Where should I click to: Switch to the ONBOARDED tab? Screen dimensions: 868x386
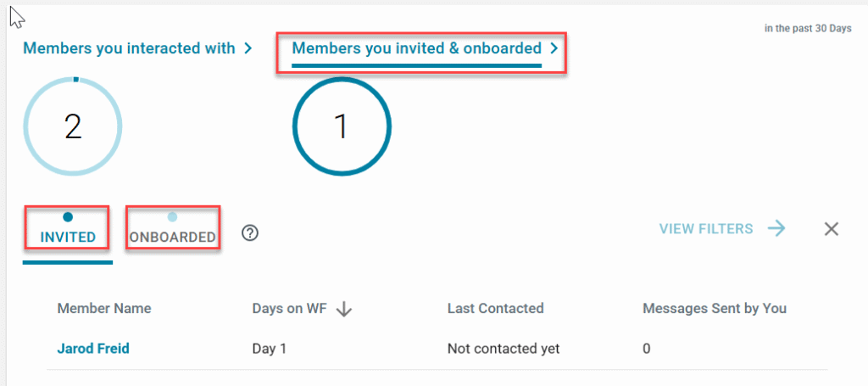coord(173,237)
